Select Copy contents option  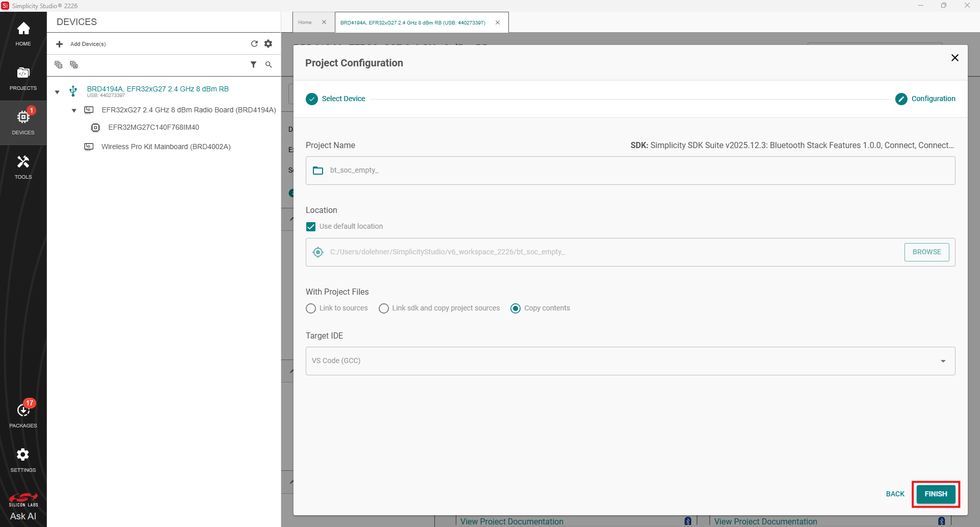516,308
